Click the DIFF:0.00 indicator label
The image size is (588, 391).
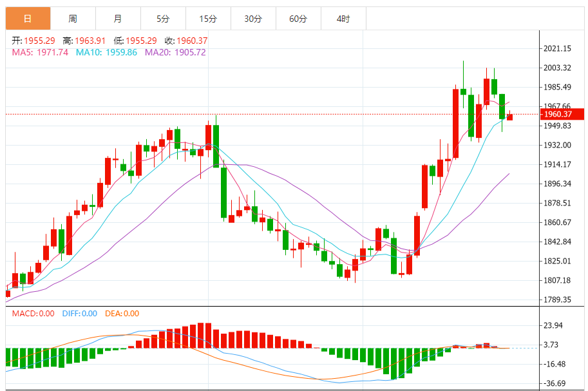coord(79,313)
